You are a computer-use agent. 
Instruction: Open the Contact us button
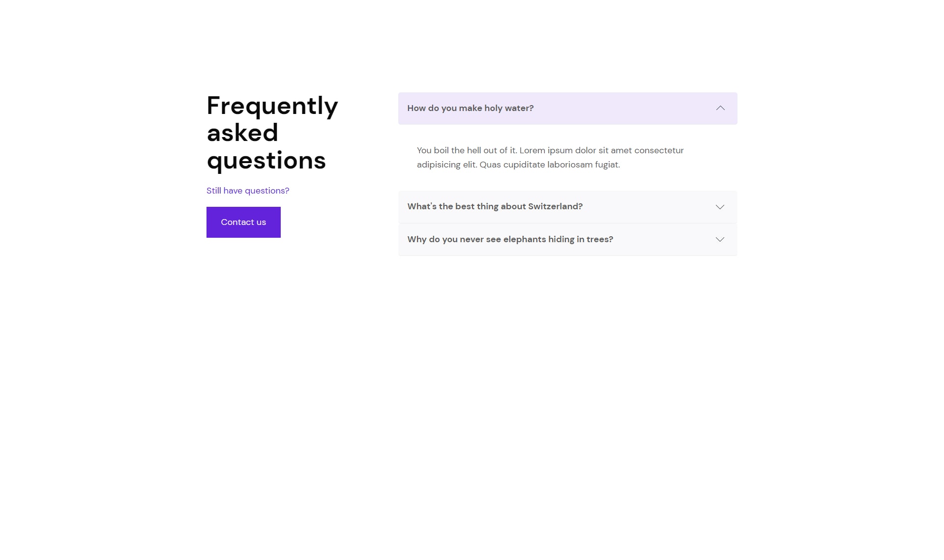243,222
